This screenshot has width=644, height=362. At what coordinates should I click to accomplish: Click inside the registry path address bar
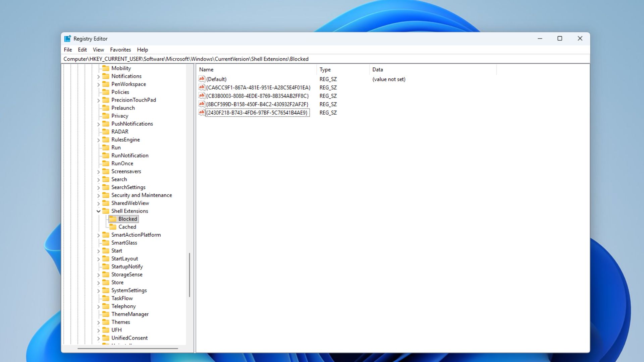coord(268,59)
